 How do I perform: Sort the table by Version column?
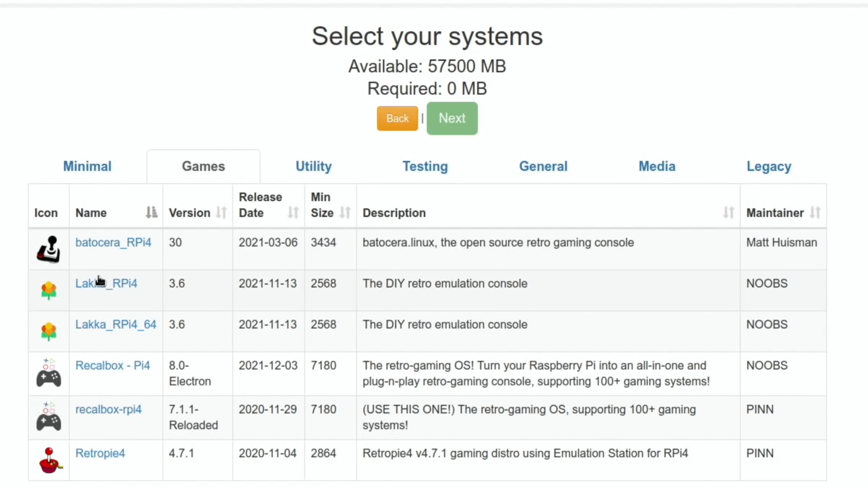tap(222, 213)
